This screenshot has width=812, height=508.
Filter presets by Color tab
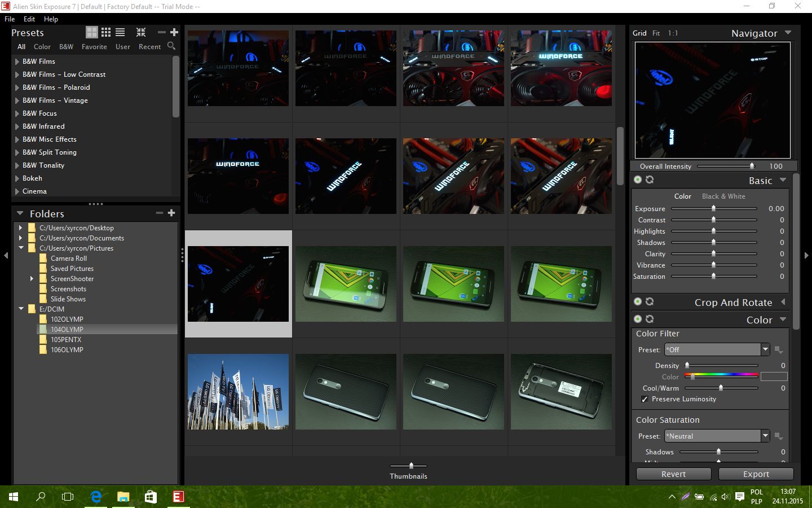[x=42, y=47]
